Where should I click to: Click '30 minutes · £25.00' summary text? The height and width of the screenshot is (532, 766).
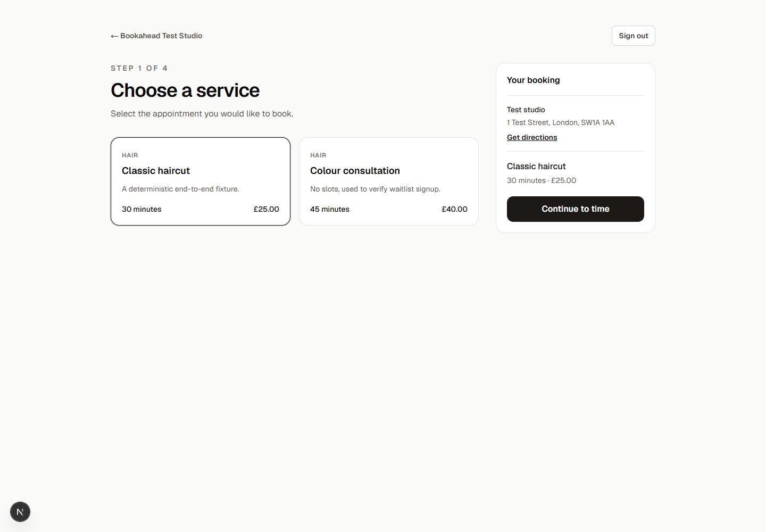tap(542, 180)
